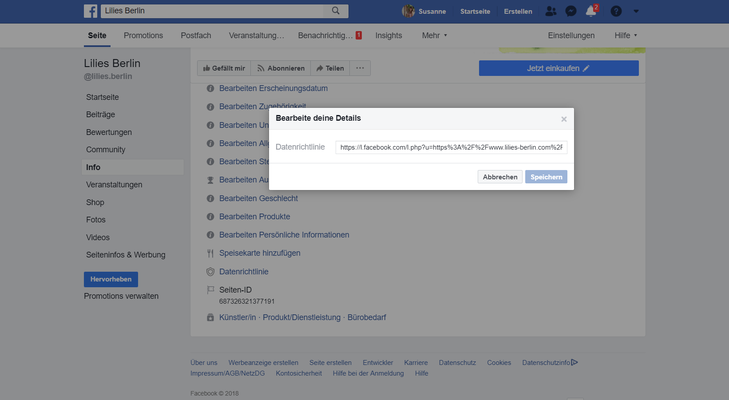Click Susanne profile picture
729x400 pixels.
pyautogui.click(x=408, y=11)
